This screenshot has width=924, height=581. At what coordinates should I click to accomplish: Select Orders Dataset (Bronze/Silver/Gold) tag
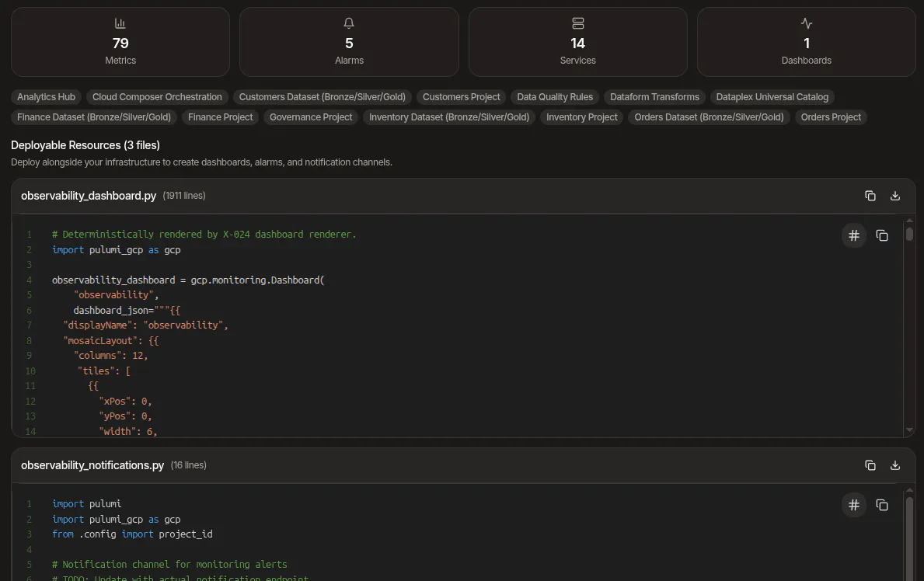click(709, 117)
